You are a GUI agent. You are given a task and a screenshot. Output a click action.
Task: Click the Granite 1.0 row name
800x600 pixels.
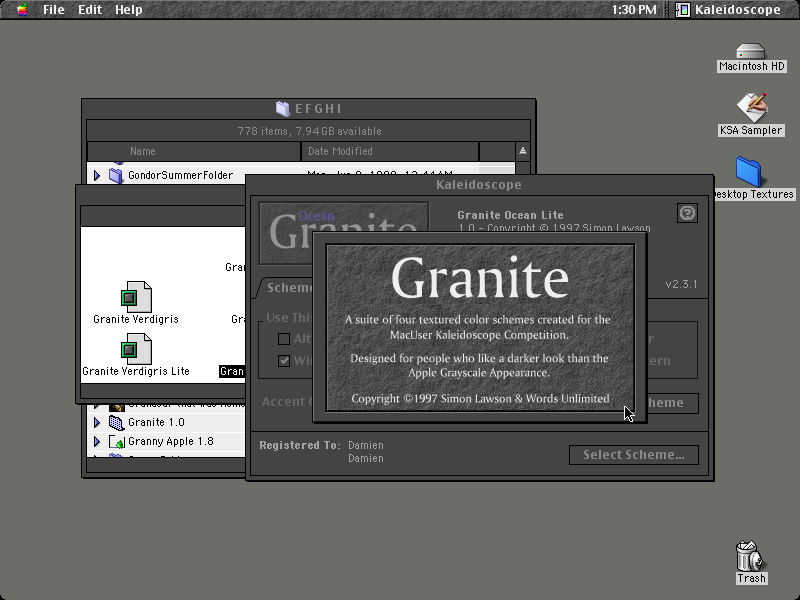point(156,422)
